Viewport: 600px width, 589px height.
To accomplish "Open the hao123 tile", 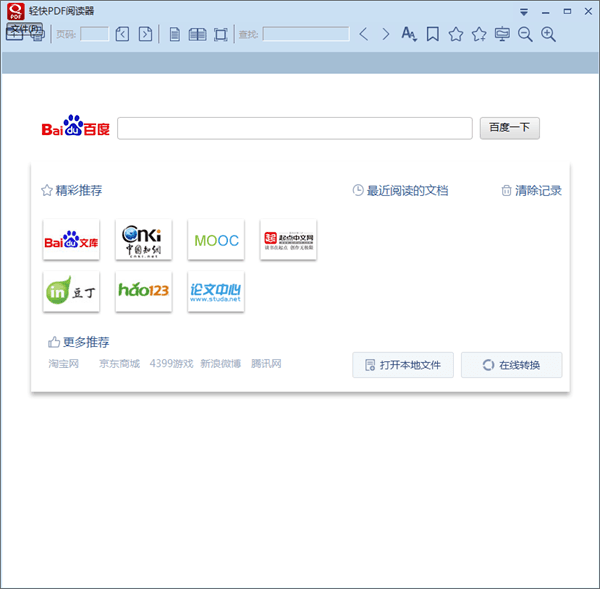I will 143,292.
